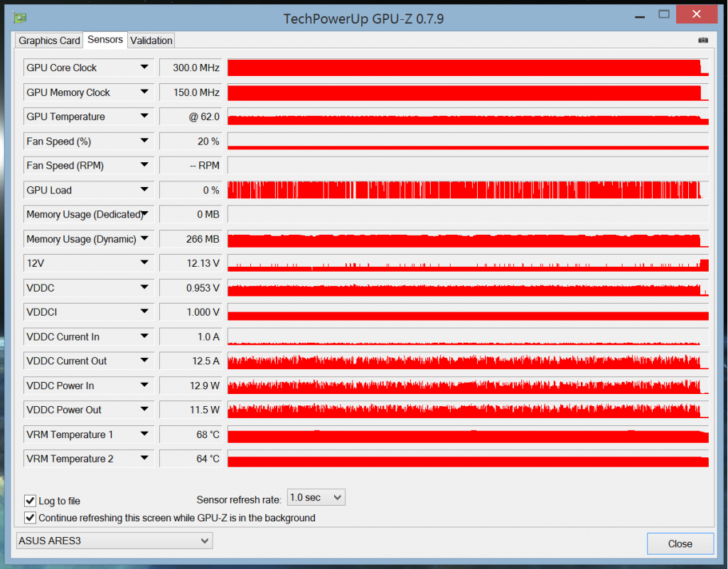
Task: Disable continue refreshing in background checkbox
Action: (30, 518)
